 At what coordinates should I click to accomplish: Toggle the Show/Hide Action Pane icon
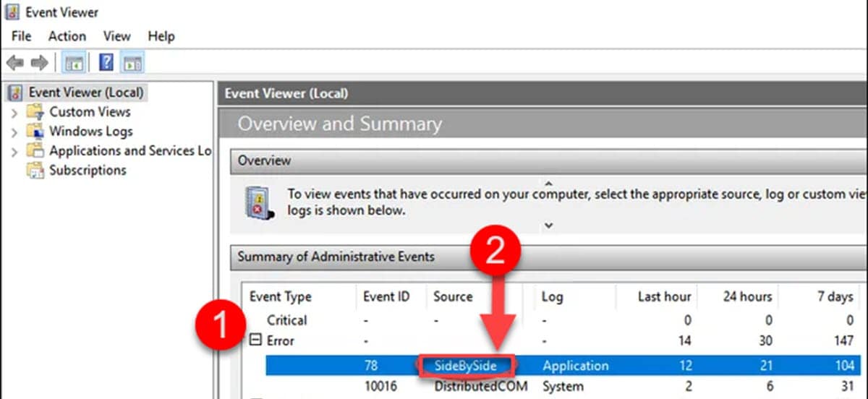(x=132, y=63)
